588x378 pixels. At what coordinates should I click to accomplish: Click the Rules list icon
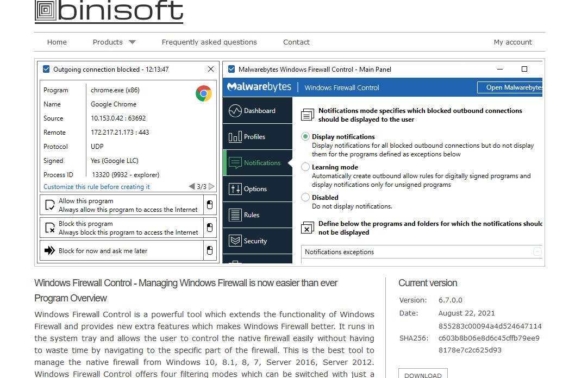(x=235, y=215)
